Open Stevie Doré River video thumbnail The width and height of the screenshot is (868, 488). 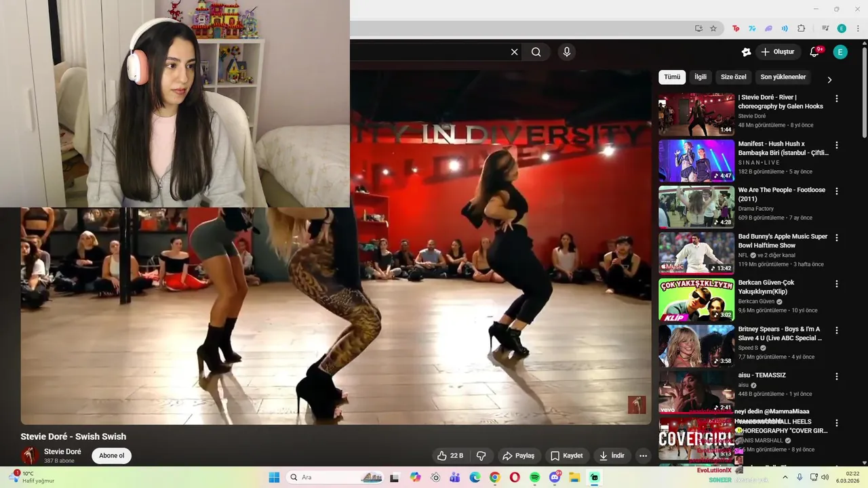(696, 115)
